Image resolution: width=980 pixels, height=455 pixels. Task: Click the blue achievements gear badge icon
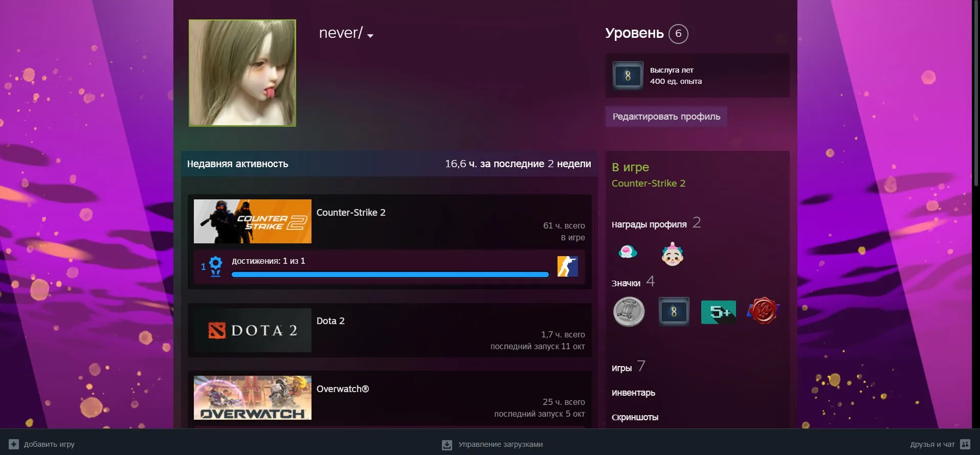pos(215,266)
